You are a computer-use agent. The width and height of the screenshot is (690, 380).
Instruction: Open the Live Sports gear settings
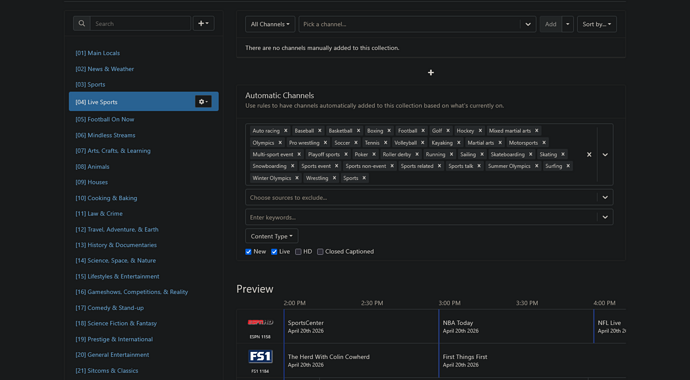(203, 102)
